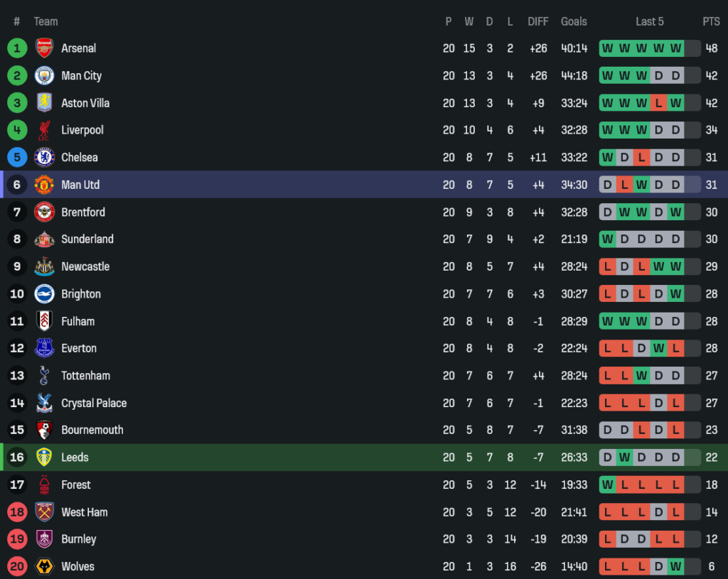Click position number 1 green badge
Viewport: 728px width, 579px height.
coord(17,48)
